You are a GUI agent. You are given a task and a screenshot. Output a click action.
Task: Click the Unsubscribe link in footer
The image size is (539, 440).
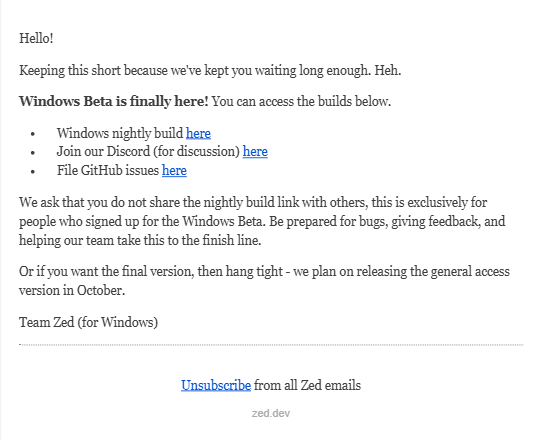[x=216, y=385]
